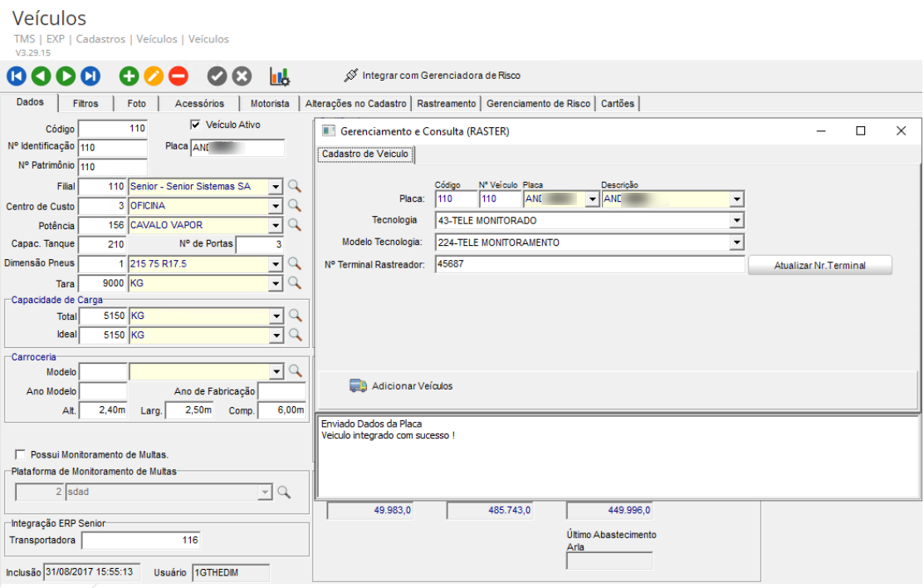Screen dimensions: 924x588
Task: Search Filial with magnifier icon
Action: [x=294, y=187]
